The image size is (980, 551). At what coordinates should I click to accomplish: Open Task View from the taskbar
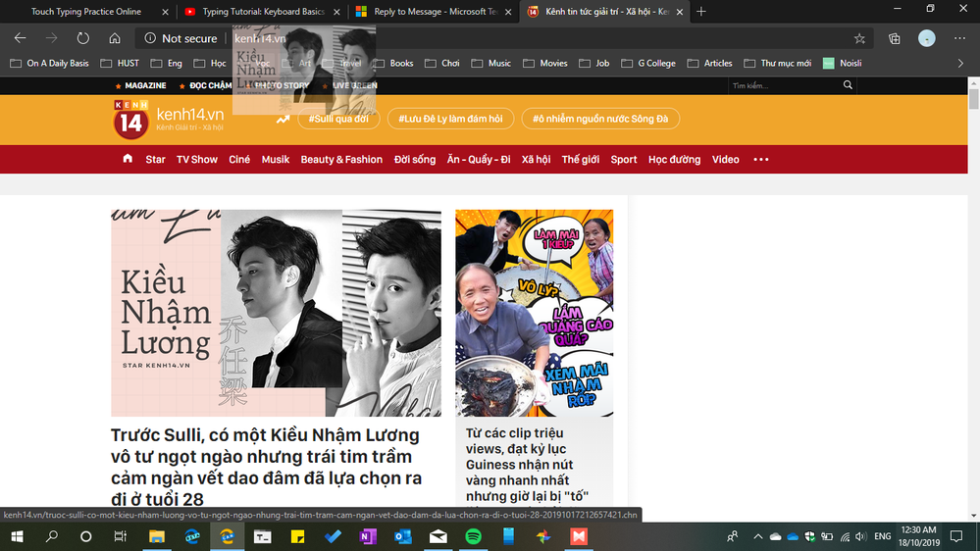pos(120,536)
